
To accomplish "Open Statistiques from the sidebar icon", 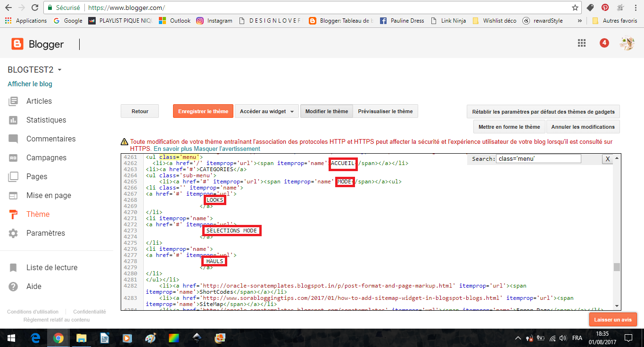I will tap(13, 120).
